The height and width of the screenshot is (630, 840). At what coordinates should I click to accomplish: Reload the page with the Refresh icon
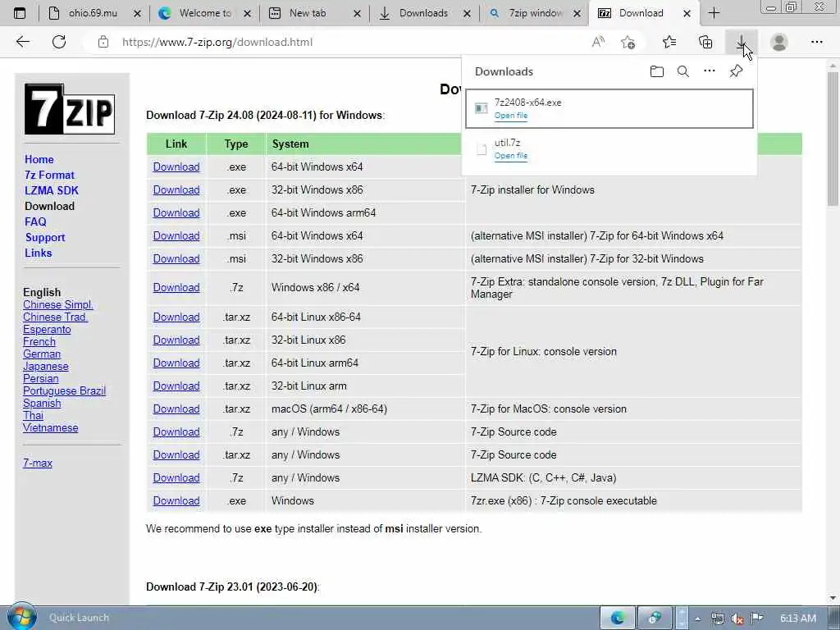59,42
